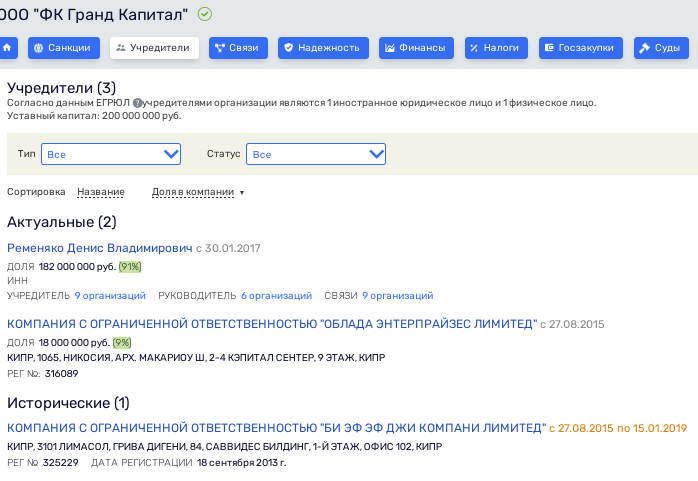The height and width of the screenshot is (481, 698).
Task: Open the Связи tab
Action: click(238, 48)
